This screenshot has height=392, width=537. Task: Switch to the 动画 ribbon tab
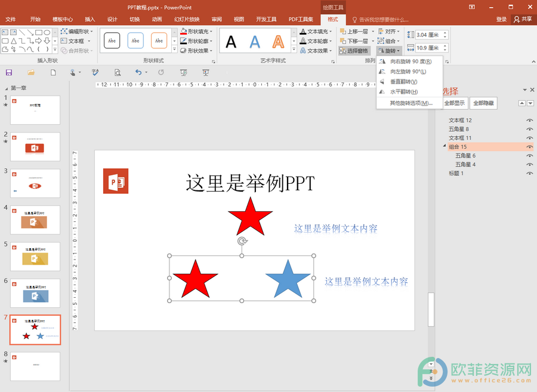[157, 19]
